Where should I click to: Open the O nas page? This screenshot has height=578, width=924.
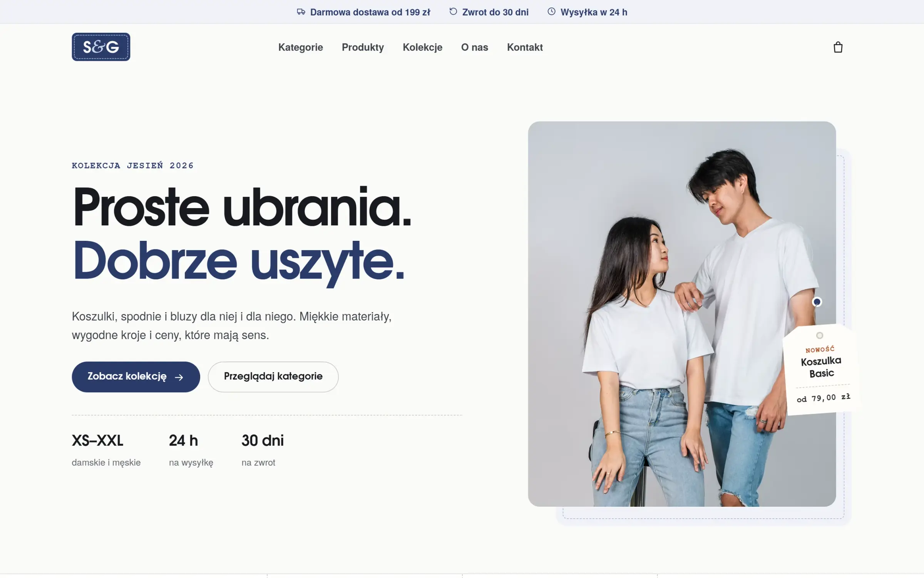click(474, 47)
